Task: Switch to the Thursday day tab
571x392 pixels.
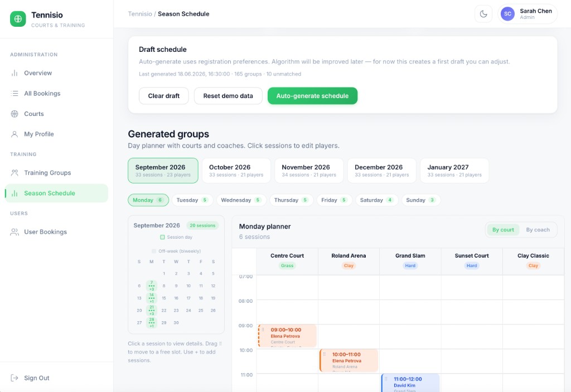Action: [291, 200]
